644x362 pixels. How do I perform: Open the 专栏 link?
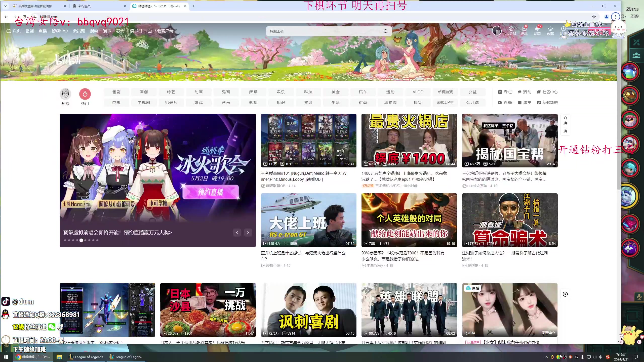[x=505, y=92]
